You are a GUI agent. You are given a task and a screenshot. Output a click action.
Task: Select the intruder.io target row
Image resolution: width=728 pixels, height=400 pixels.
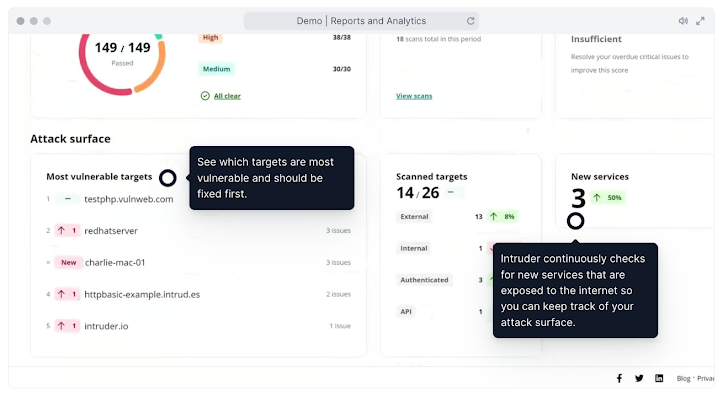[x=106, y=326]
